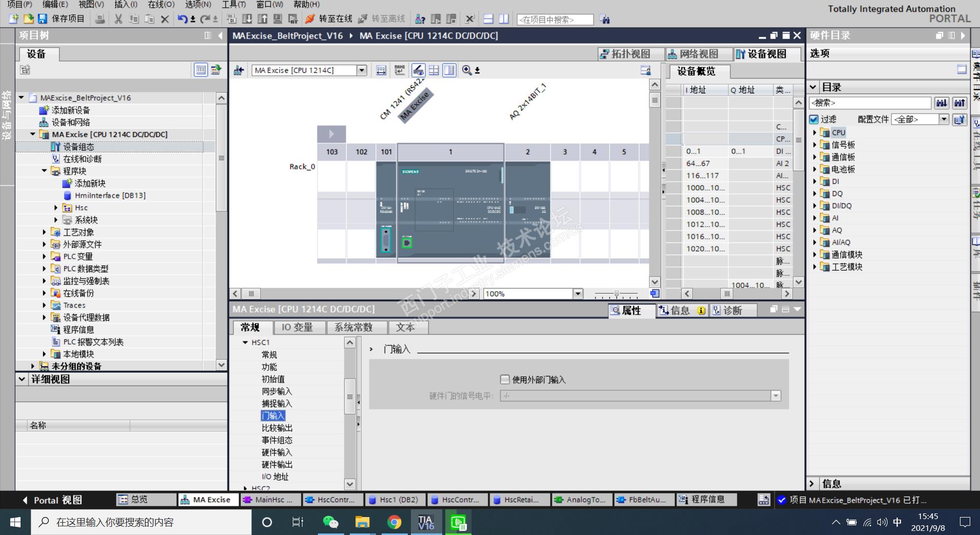Open the 编辑(E) menu
The width and height of the screenshot is (980, 535).
pos(55,4)
